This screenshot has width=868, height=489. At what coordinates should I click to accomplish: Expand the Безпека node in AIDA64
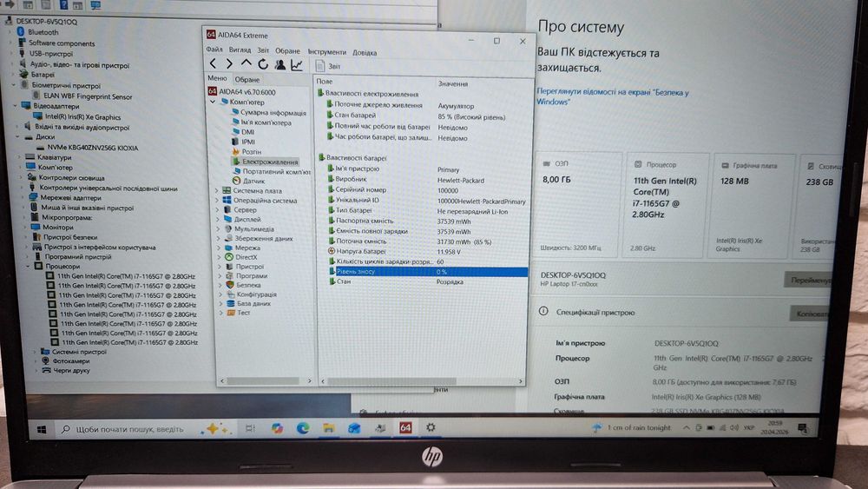(220, 285)
